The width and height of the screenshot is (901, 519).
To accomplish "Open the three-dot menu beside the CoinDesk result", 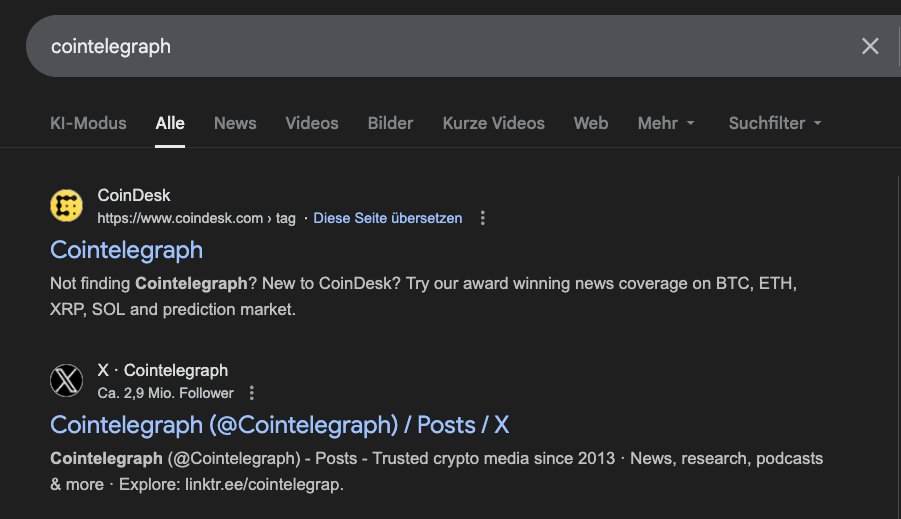I will pyautogui.click(x=483, y=218).
